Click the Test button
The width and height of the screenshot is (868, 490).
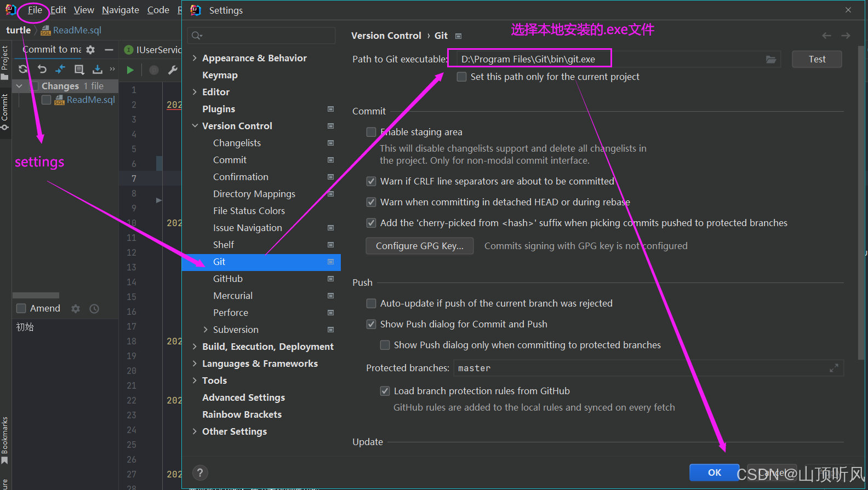816,59
